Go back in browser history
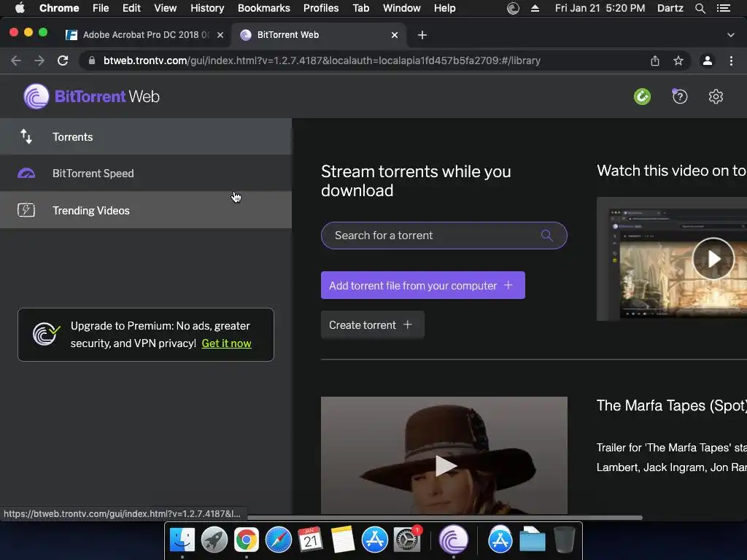 pos(16,61)
